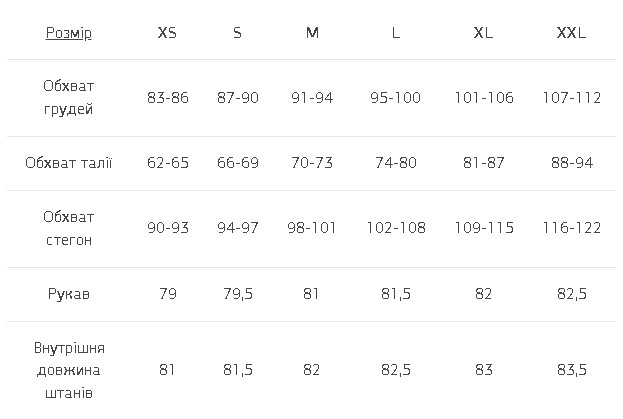Select the L size column header
The height and width of the screenshot is (419, 623).
396,33
